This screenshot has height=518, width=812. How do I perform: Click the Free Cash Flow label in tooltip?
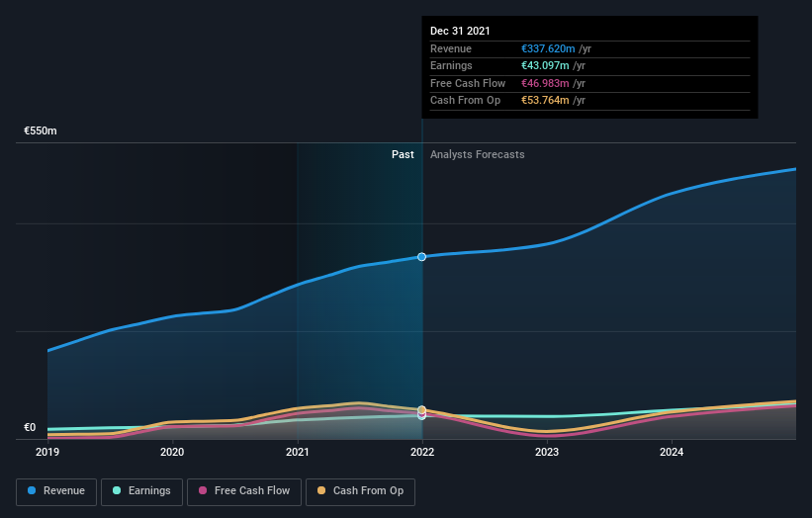click(x=468, y=83)
